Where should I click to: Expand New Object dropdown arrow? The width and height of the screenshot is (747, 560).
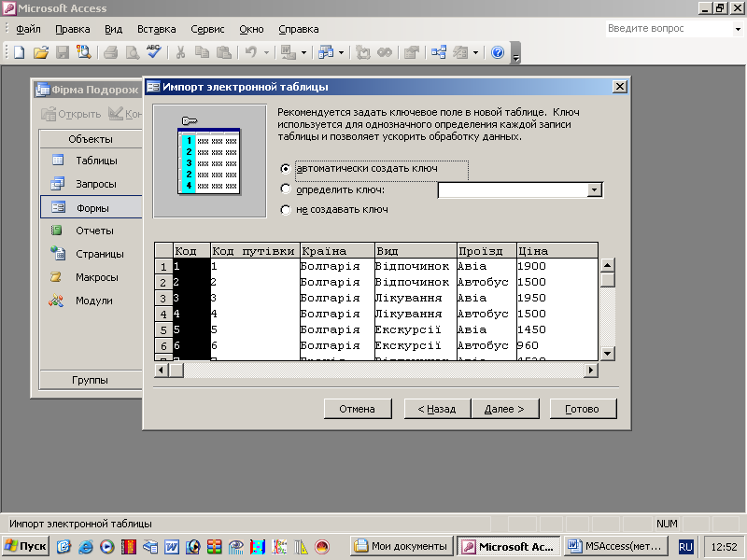pyautogui.click(x=475, y=52)
